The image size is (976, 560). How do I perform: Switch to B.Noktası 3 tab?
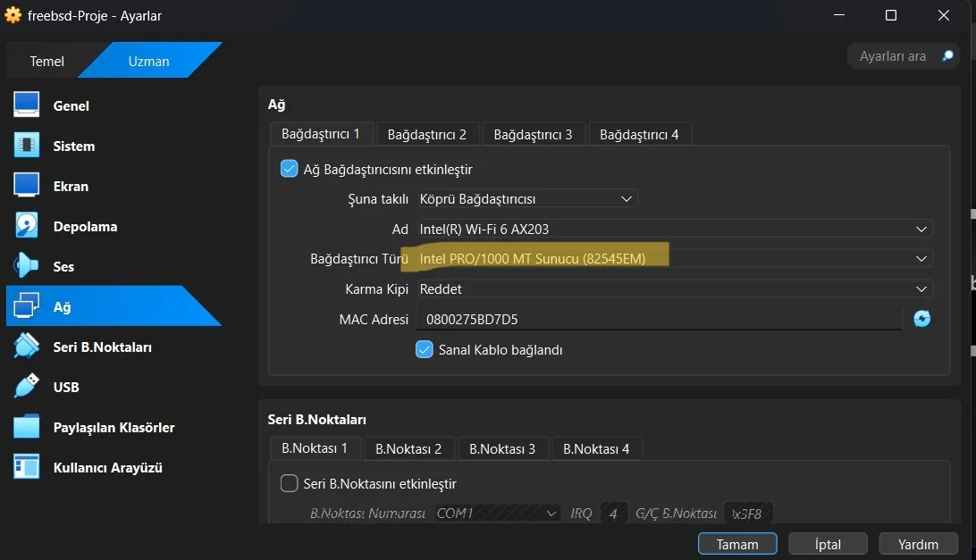pyautogui.click(x=502, y=448)
